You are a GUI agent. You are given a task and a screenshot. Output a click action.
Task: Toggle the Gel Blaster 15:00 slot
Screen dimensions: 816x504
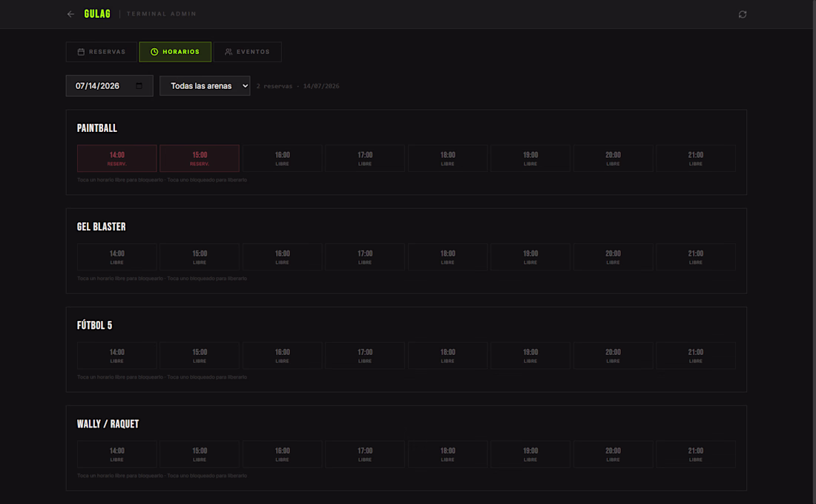click(200, 257)
